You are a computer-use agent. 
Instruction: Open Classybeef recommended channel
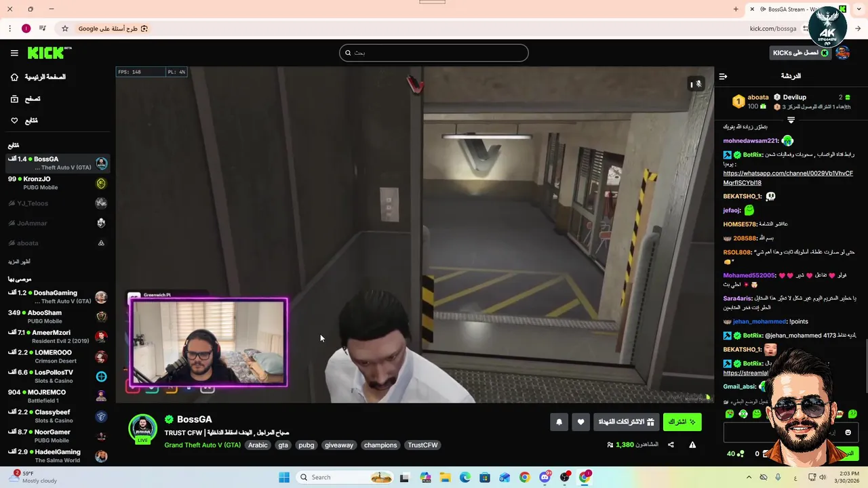(x=57, y=415)
